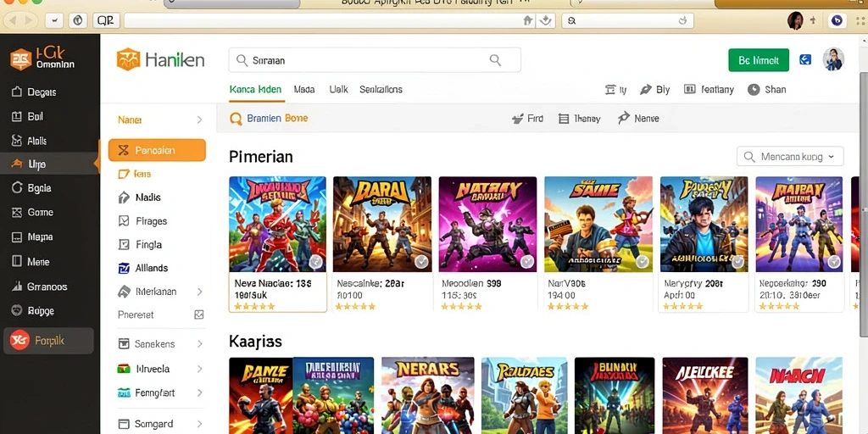The height and width of the screenshot is (434, 868).
Task: Click the Forpilk button in dark sidebar
Action: [x=48, y=341]
